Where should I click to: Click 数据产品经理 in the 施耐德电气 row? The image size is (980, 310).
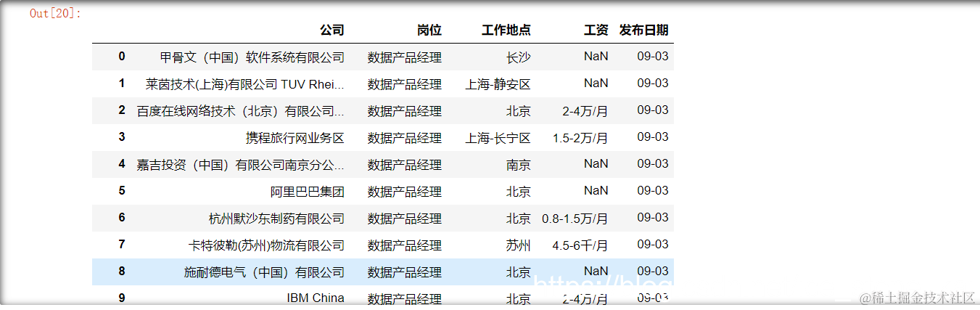[405, 272]
